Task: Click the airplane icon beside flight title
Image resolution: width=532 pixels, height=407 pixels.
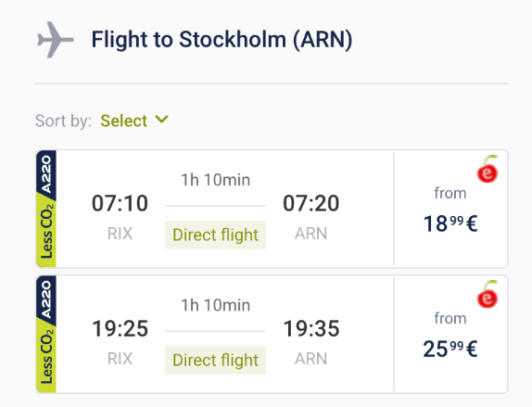Action: pos(55,40)
